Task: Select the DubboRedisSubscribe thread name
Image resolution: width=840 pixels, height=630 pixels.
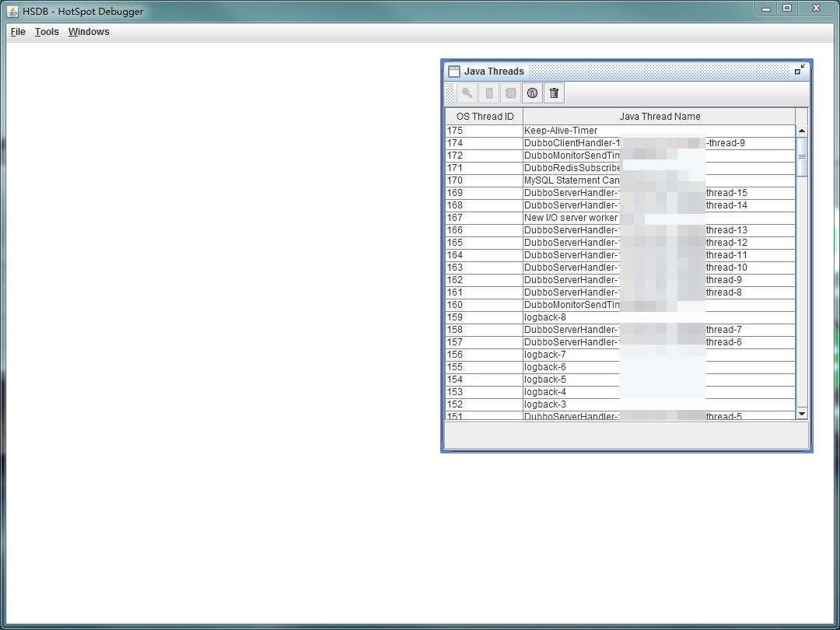Action: 660,168
